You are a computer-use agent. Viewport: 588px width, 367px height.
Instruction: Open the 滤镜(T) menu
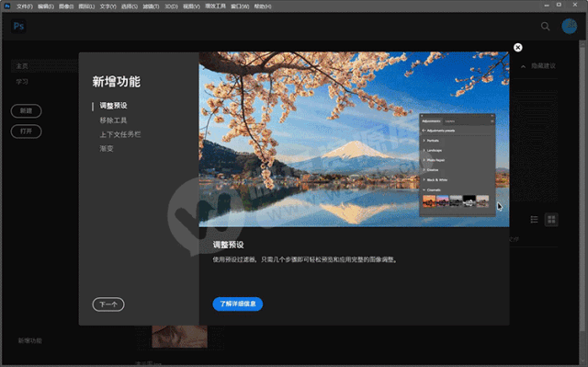coord(151,6)
